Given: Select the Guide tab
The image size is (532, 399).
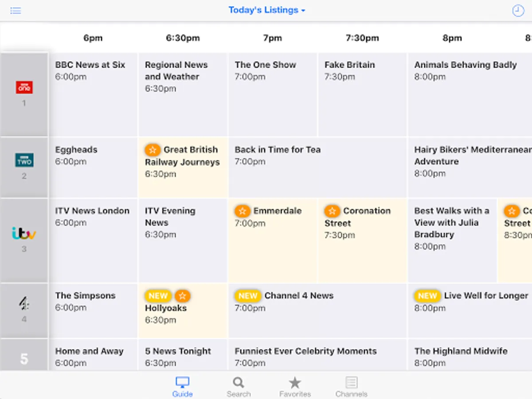Looking at the screenshot, I should point(182,387).
